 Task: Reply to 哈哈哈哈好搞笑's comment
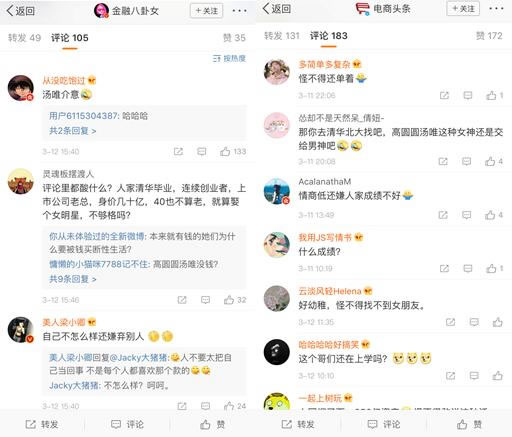474,376
